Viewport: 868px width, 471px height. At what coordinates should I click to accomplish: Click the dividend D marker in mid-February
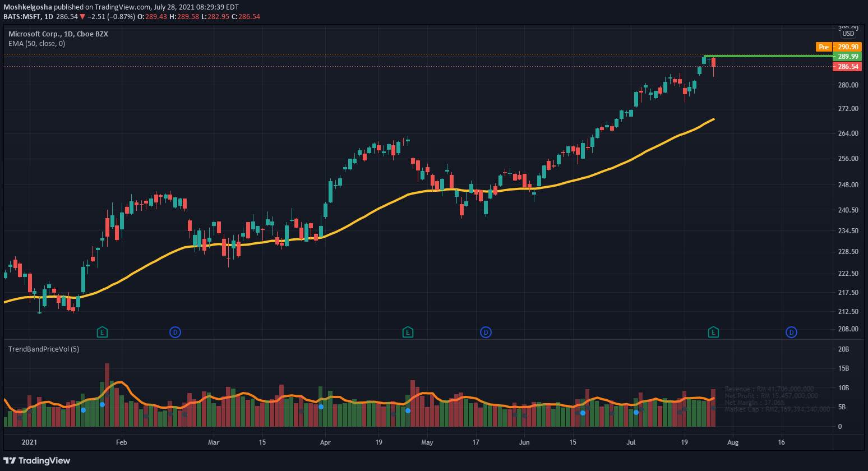175,333
